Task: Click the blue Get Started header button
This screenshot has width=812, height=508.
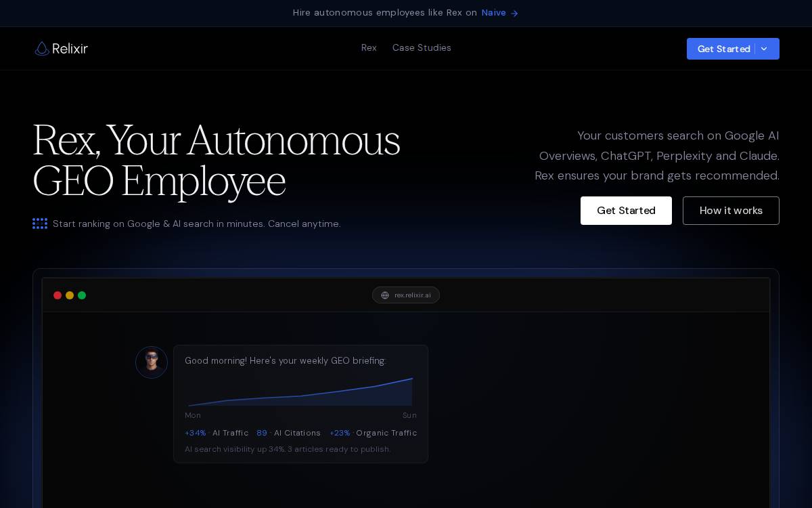Action: pyautogui.click(x=733, y=49)
